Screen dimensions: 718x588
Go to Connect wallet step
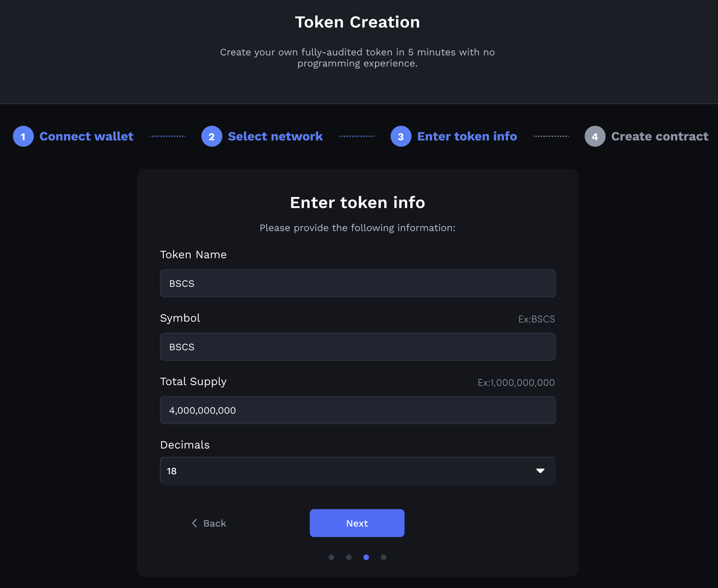pyautogui.click(x=86, y=136)
